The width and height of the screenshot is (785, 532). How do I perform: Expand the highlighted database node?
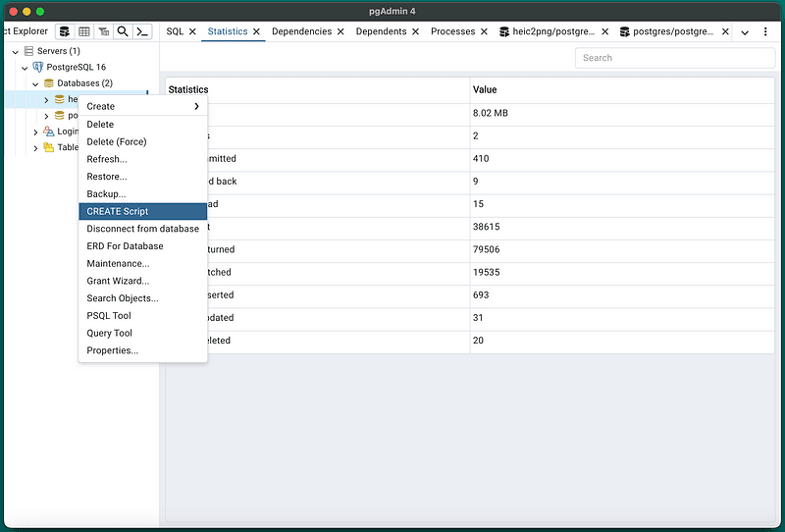tap(46, 100)
